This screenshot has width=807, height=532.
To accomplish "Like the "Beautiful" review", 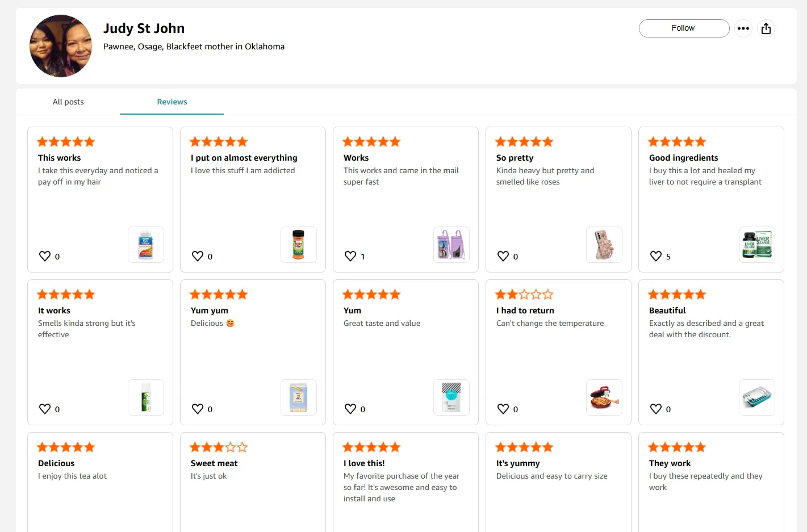I will (x=656, y=409).
